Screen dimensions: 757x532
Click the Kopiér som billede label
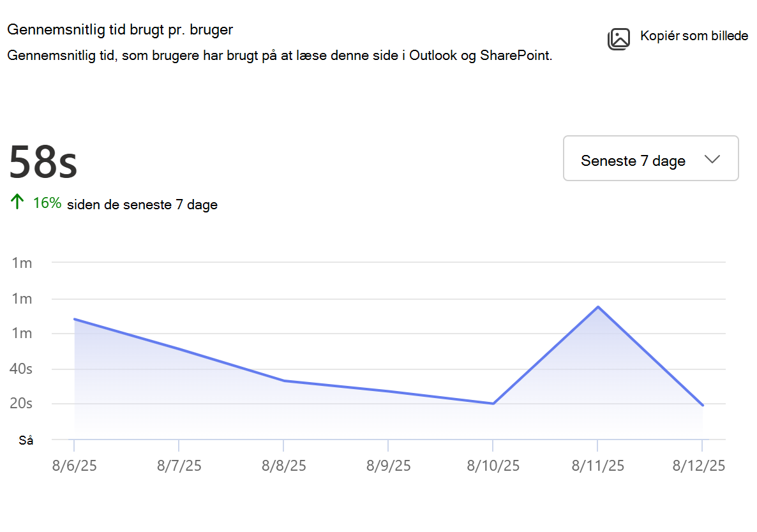[x=694, y=36]
